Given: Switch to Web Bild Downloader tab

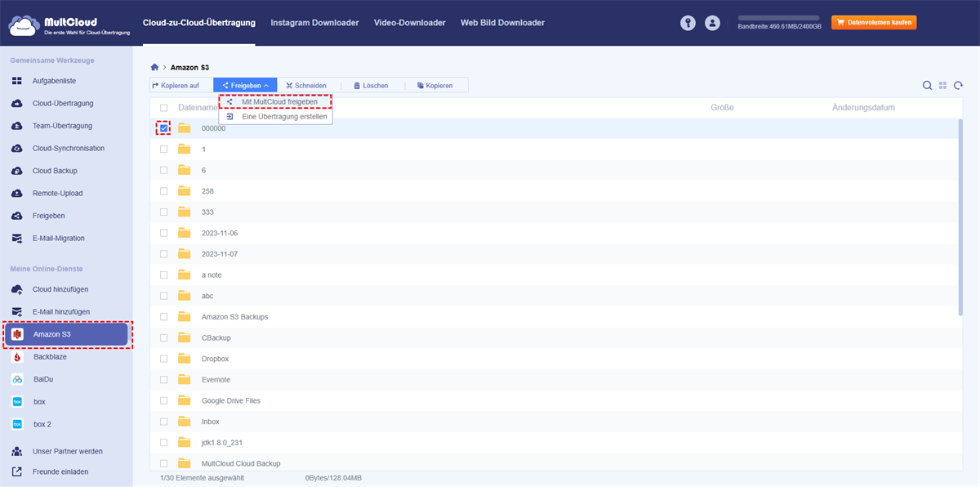Looking at the screenshot, I should (502, 23).
